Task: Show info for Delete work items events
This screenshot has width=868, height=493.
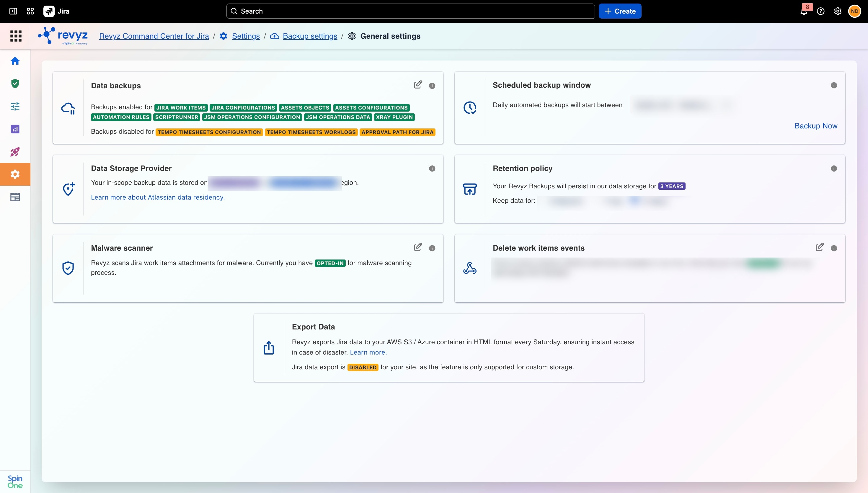Action: coord(834,248)
